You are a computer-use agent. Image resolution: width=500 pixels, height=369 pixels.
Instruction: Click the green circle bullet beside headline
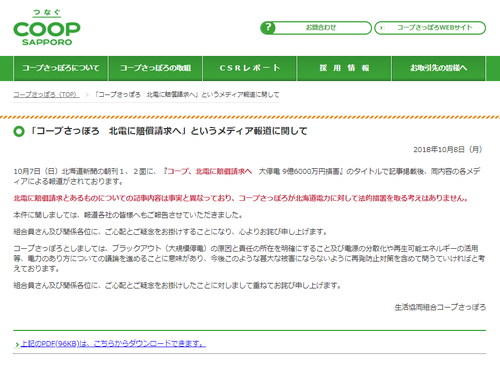pos(19,131)
